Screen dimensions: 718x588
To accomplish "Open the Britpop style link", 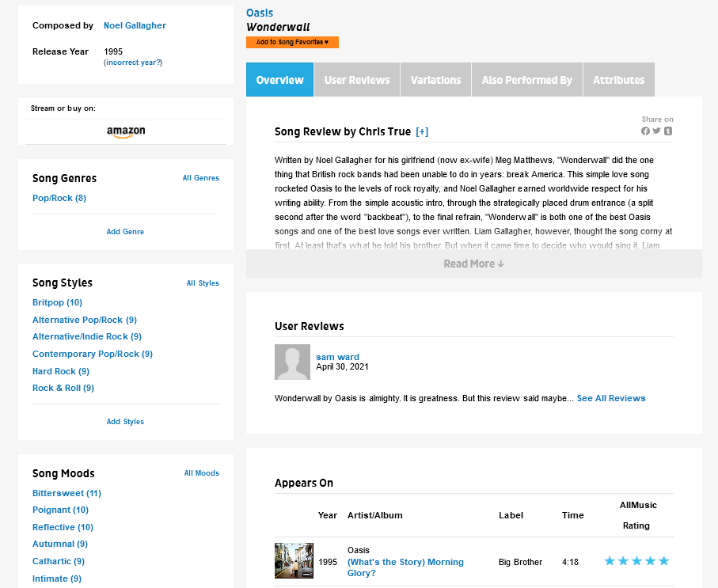I will (x=57, y=302).
